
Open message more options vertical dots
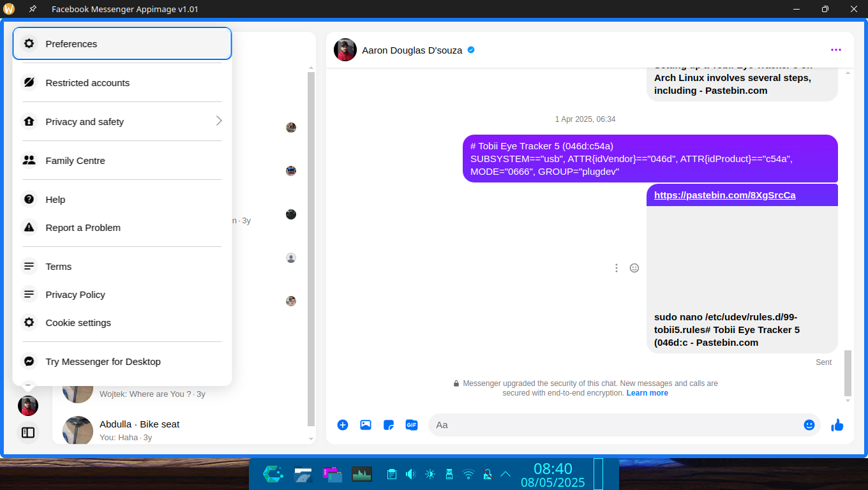(x=617, y=268)
